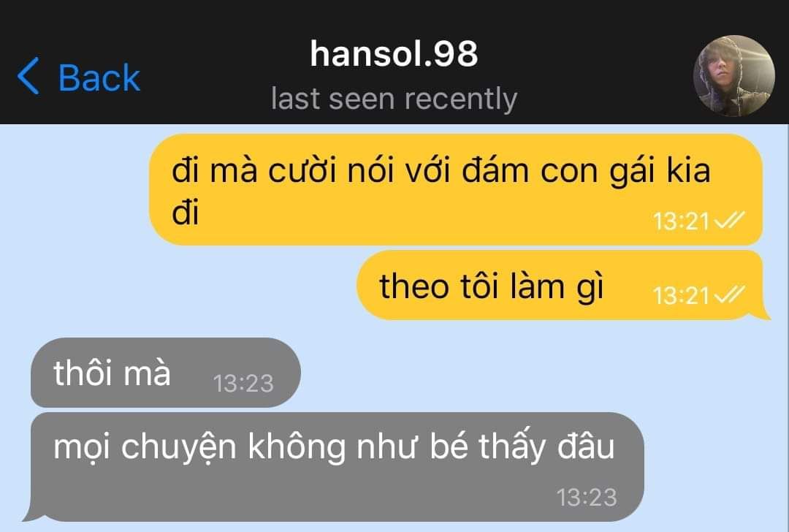The height and width of the screenshot is (532, 789).
Task: Tap the 13:21 timestamp of the first yellow message
Action: (682, 221)
